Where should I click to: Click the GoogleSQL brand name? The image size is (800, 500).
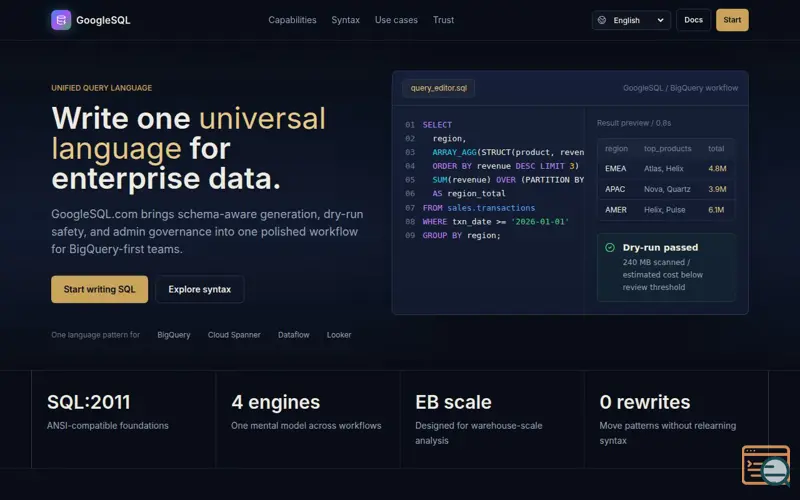(103, 20)
